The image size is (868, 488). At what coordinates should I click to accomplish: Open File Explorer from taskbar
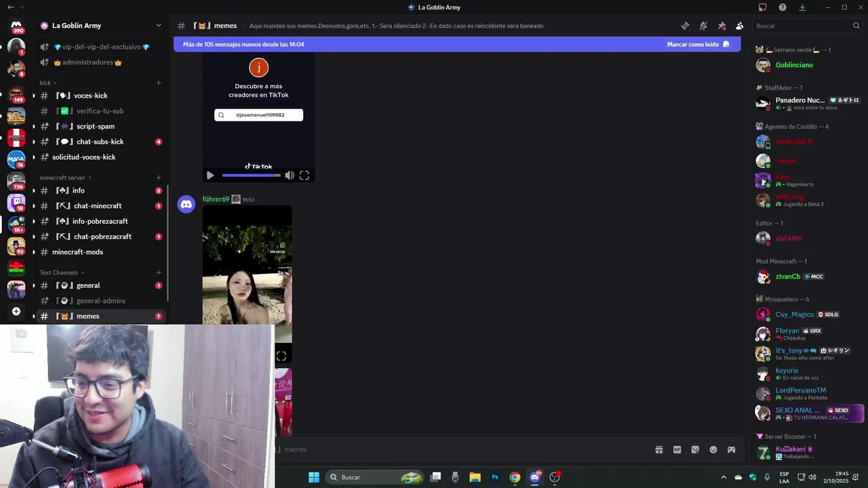(475, 477)
